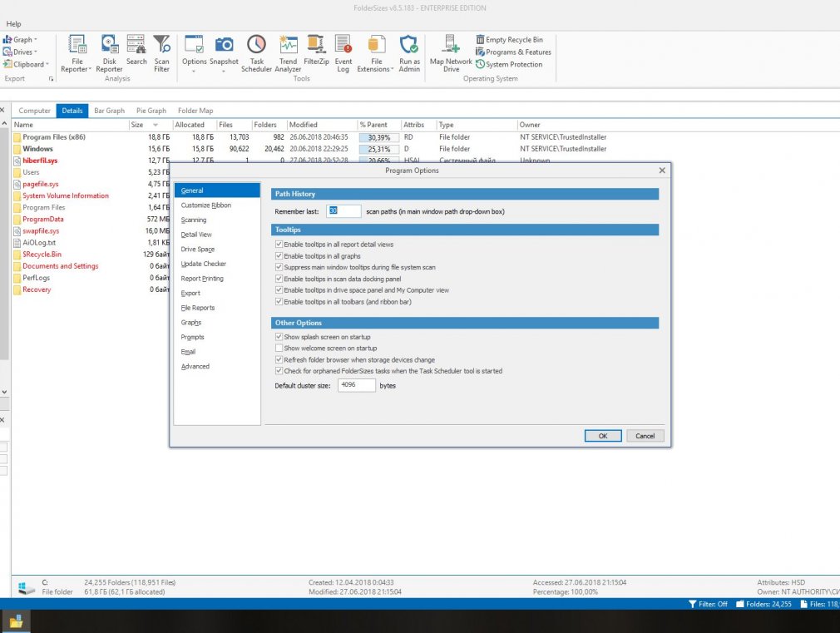840x633 pixels.
Task: Click the Remember last paths field
Action: pos(343,211)
